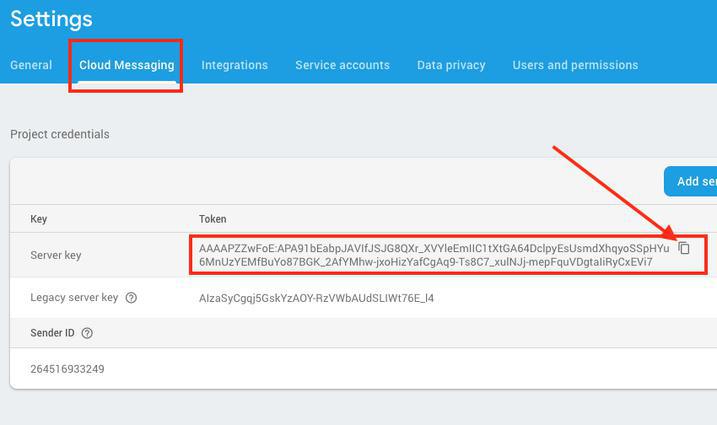The height and width of the screenshot is (425, 717).
Task: Click the Settings page heading
Action: point(51,19)
